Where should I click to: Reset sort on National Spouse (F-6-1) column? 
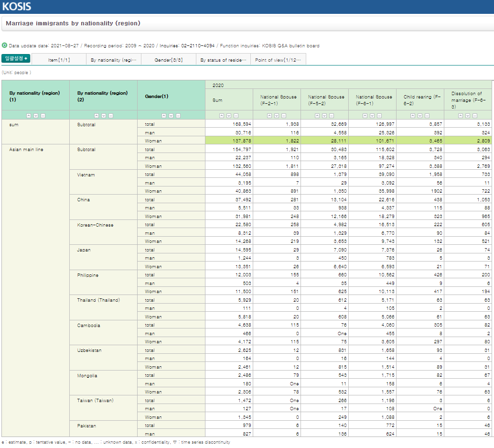pyautogui.click(x=379, y=115)
